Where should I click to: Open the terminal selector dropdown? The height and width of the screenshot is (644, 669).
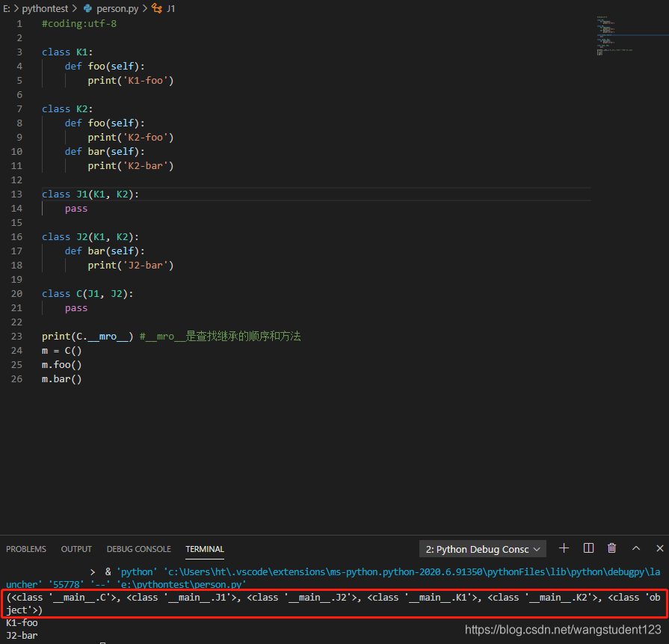click(x=483, y=549)
